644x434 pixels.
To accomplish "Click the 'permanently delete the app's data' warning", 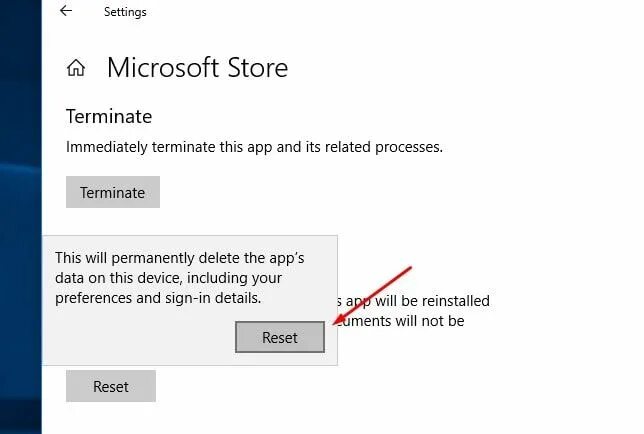I will [x=180, y=258].
